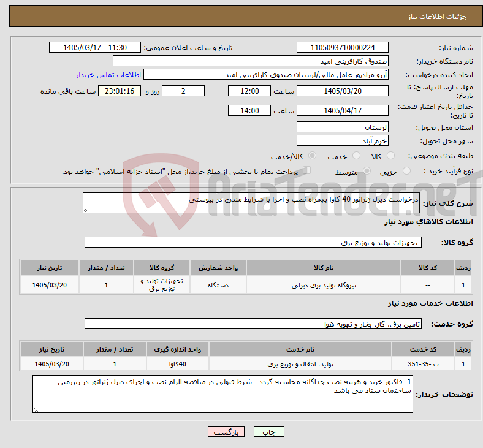Click the goods group field تجهیزات تولید و توزیع برق
The width and height of the screenshot is (483, 448).
click(253, 242)
